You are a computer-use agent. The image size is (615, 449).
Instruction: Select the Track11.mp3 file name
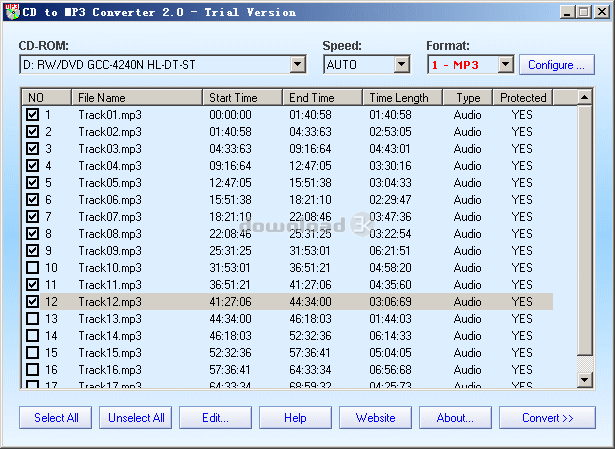[x=110, y=285]
